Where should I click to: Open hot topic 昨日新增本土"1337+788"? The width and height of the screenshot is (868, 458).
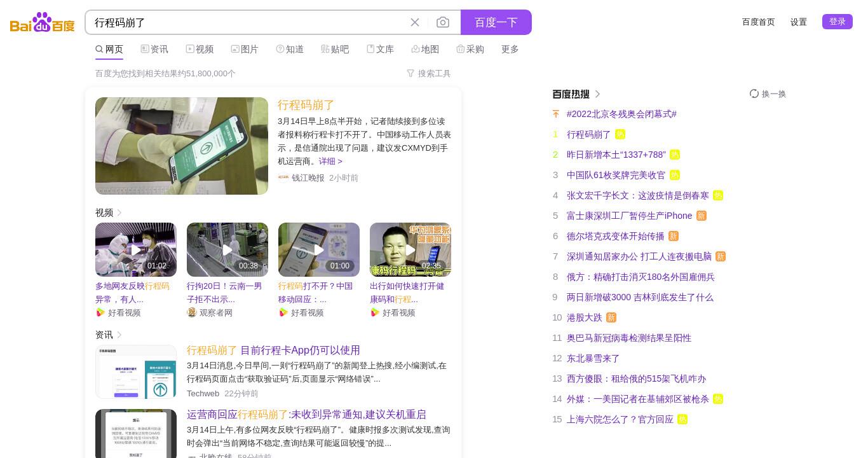tap(616, 155)
